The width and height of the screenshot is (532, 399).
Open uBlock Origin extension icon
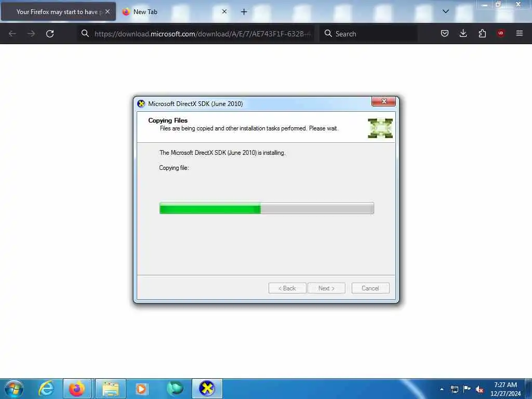500,33
